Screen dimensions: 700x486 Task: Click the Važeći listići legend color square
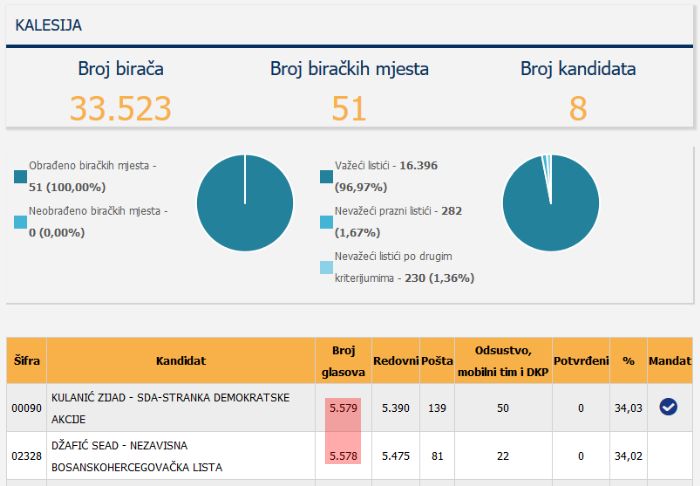click(x=326, y=176)
